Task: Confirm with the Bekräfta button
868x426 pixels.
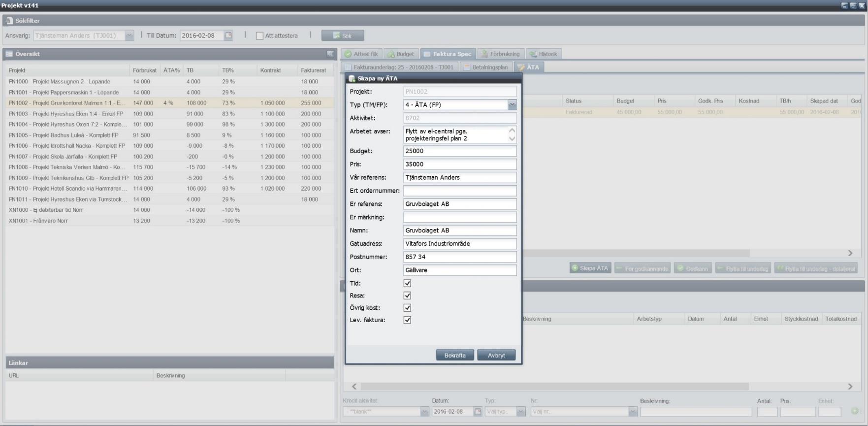Action: pos(455,355)
